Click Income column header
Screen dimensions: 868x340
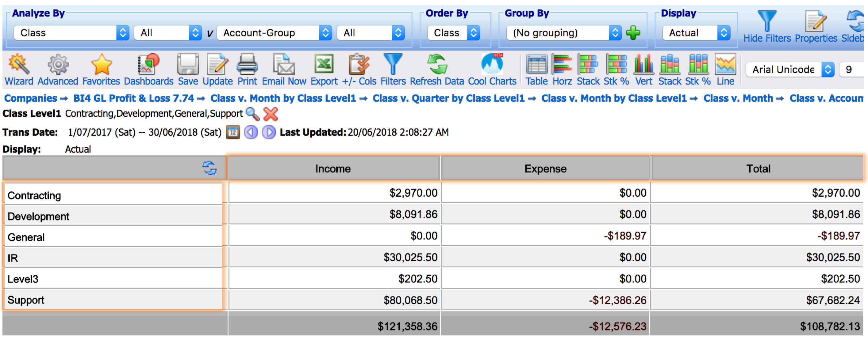pyautogui.click(x=333, y=168)
